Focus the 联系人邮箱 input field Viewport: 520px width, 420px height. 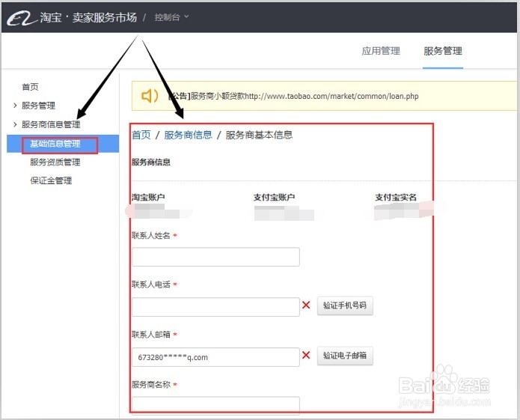215,357
